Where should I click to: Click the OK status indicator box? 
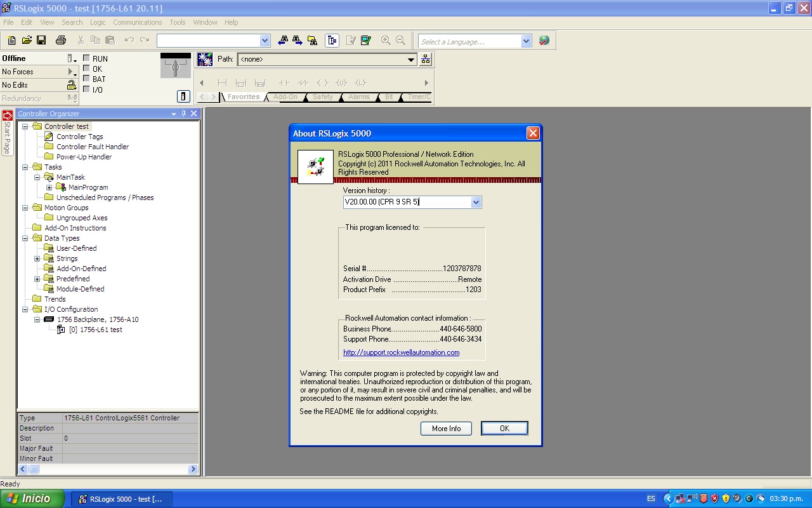86,69
